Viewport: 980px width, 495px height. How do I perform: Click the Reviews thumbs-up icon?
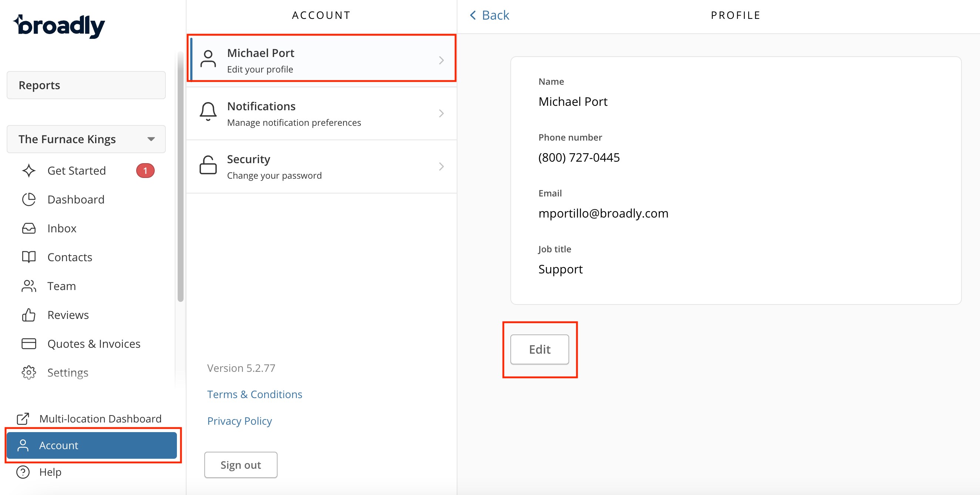(29, 315)
